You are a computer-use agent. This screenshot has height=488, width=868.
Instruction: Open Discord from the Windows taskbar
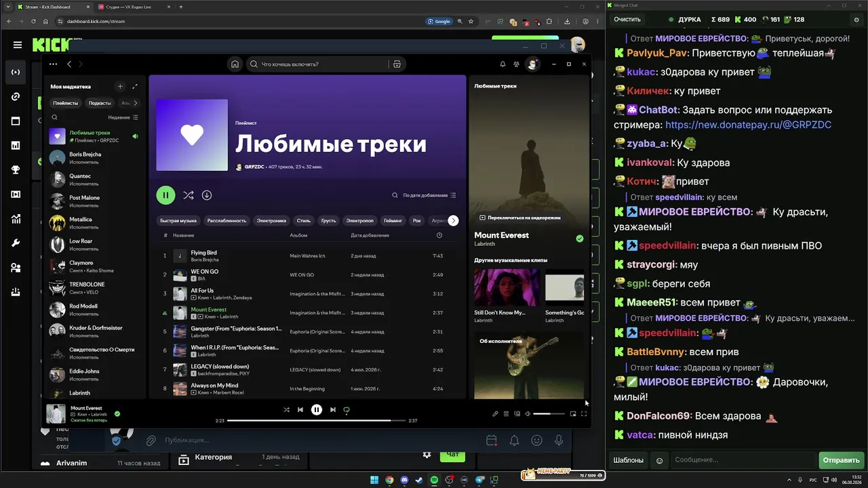(405, 480)
